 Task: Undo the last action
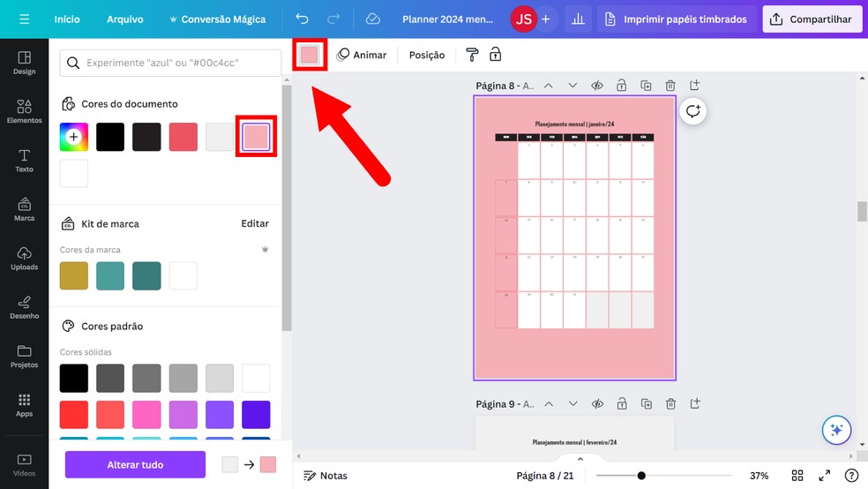click(302, 19)
